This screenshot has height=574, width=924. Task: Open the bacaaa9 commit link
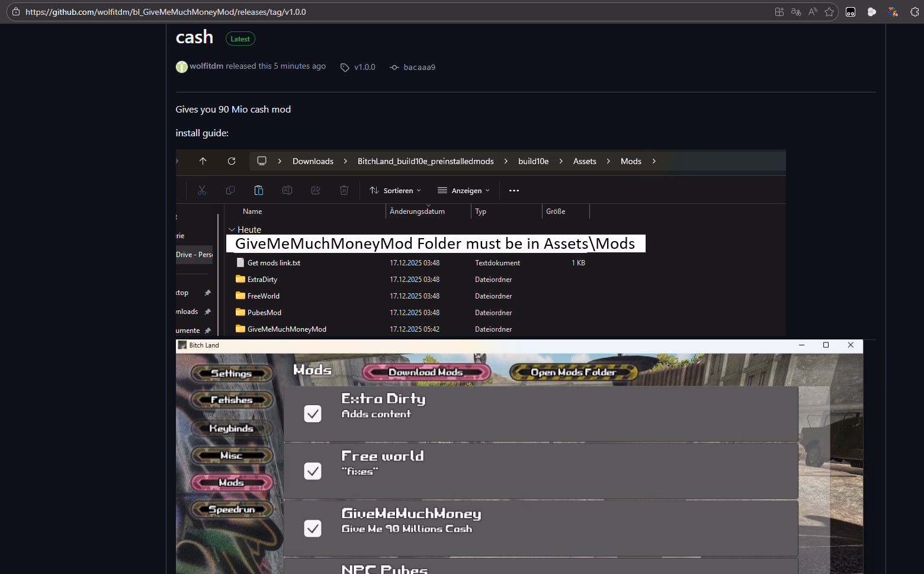[x=419, y=68]
